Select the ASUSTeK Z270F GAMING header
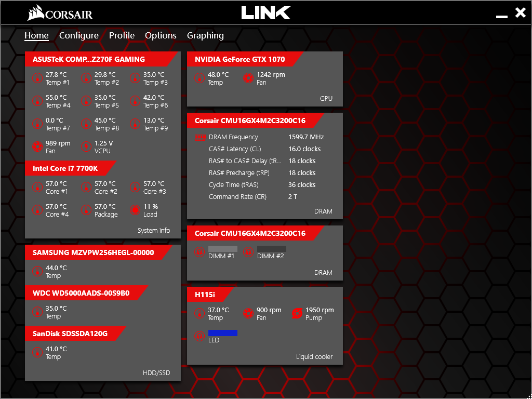Screen dimensions: 532x399 pyautogui.click(x=102, y=59)
